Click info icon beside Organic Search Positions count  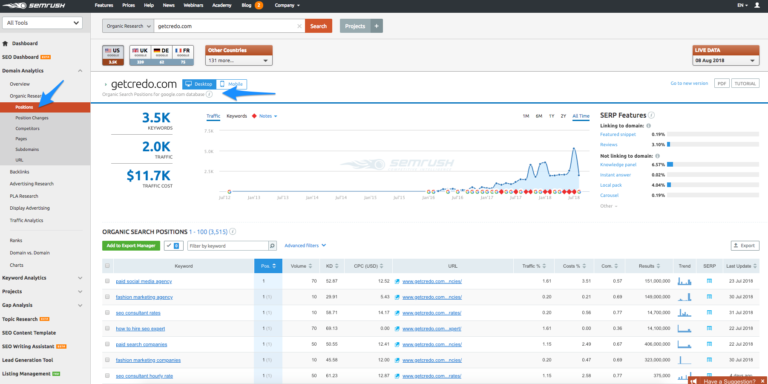click(233, 231)
